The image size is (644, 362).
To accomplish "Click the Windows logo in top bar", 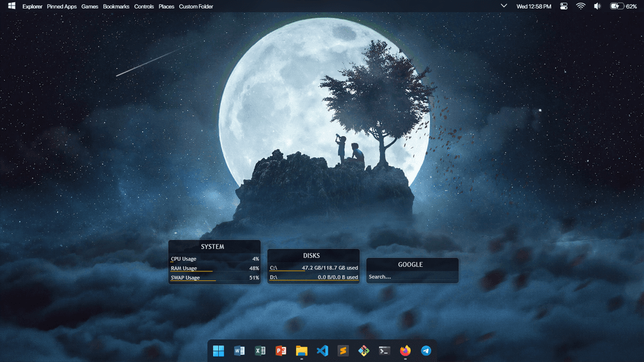I will (x=11, y=6).
